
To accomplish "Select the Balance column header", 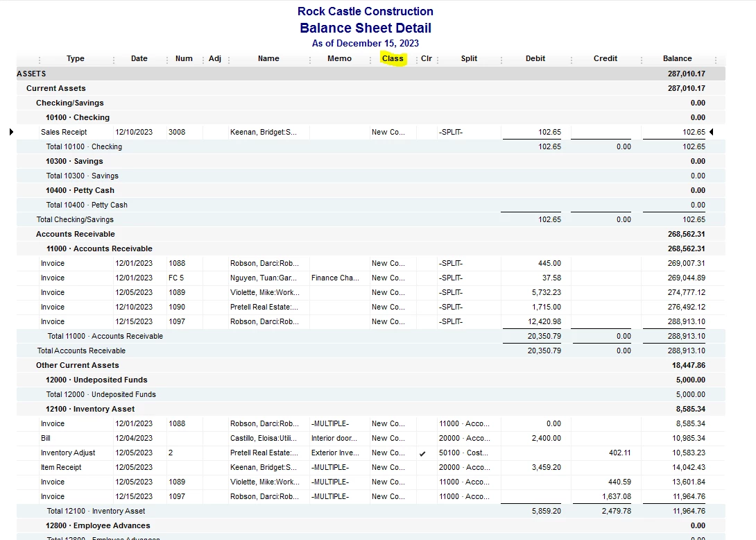I will 678,58.
